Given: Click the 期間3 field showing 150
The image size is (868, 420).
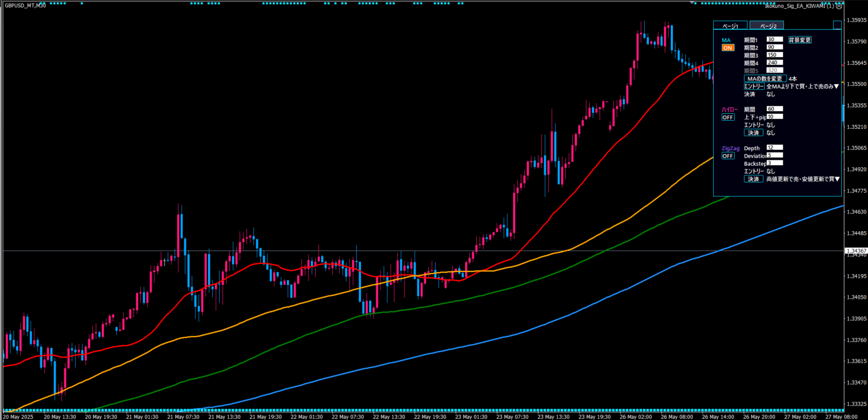Looking at the screenshot, I should tap(775, 55).
